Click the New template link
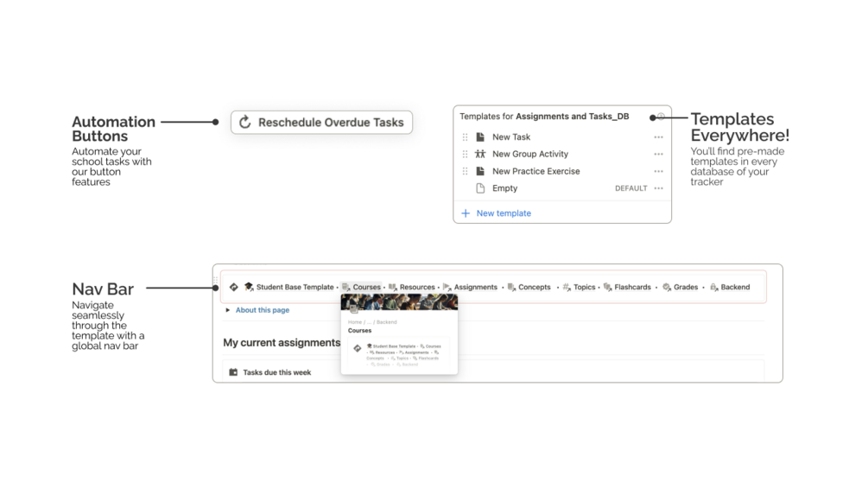 pyautogui.click(x=504, y=213)
